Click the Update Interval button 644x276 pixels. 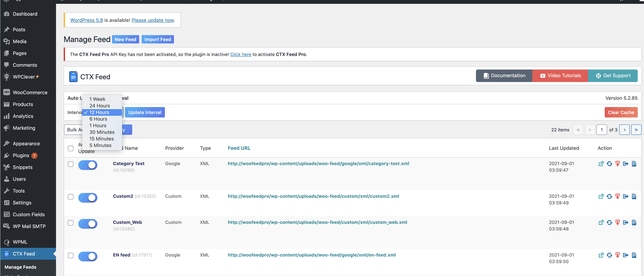[145, 112]
